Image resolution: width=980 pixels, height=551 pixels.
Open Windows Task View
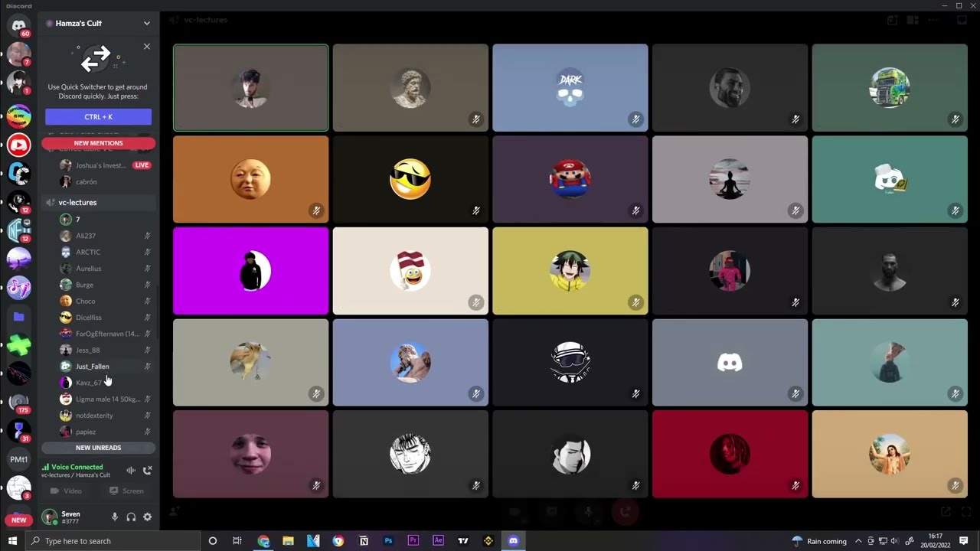pos(237,541)
